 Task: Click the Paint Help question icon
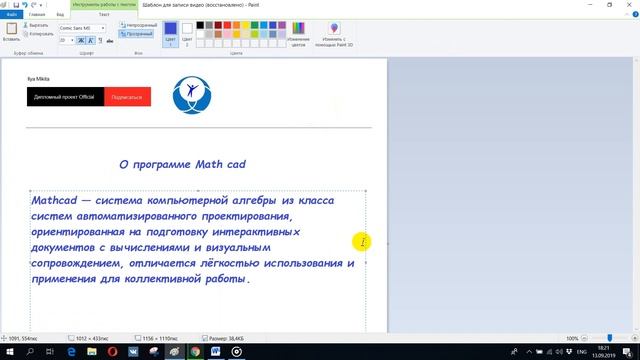click(x=635, y=14)
